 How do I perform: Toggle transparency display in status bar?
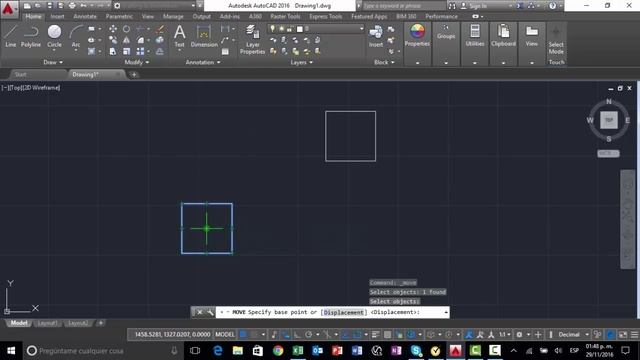(387, 335)
